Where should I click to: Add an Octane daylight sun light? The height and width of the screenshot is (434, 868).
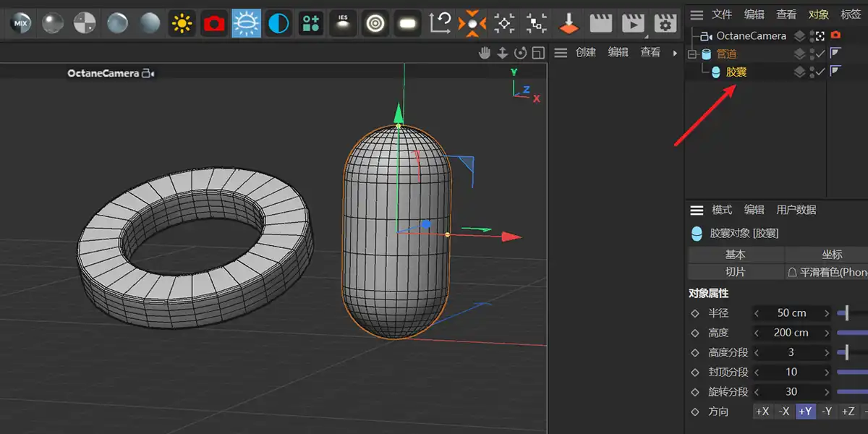pyautogui.click(x=182, y=23)
